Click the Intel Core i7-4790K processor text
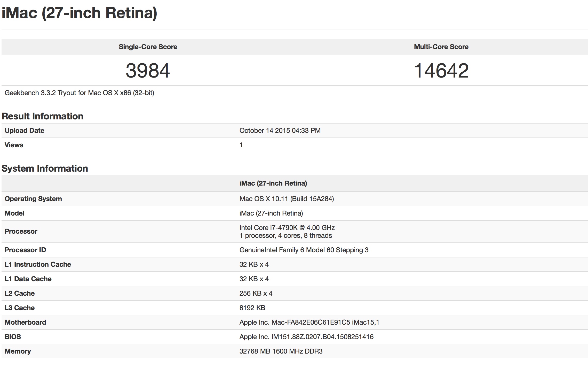 click(287, 228)
